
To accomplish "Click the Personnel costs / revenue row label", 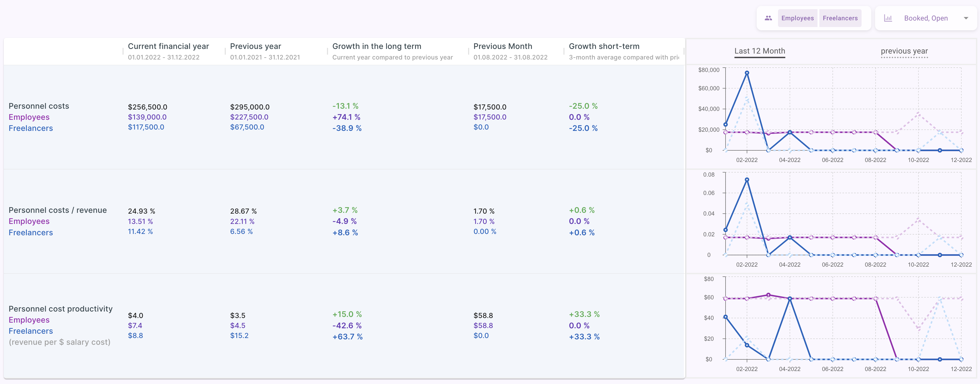I will (57, 210).
